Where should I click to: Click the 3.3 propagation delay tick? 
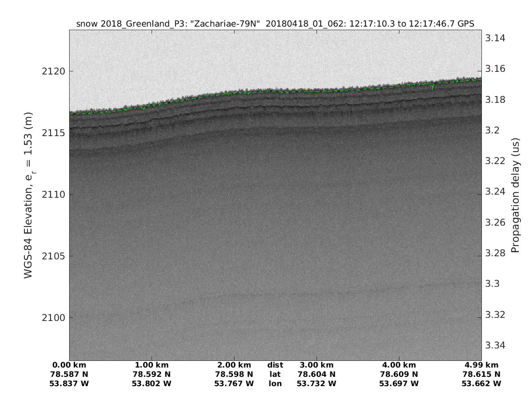pos(493,284)
